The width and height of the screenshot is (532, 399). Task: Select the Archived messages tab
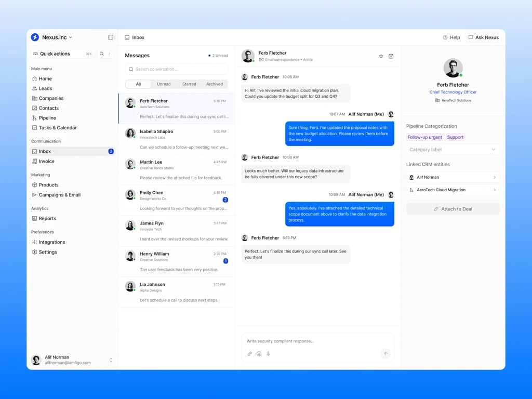[215, 84]
